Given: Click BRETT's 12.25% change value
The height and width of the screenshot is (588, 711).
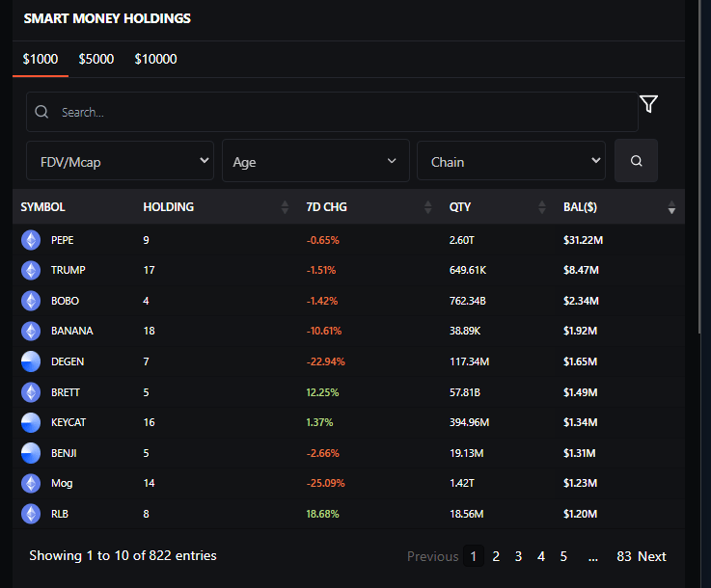Looking at the screenshot, I should [322, 392].
